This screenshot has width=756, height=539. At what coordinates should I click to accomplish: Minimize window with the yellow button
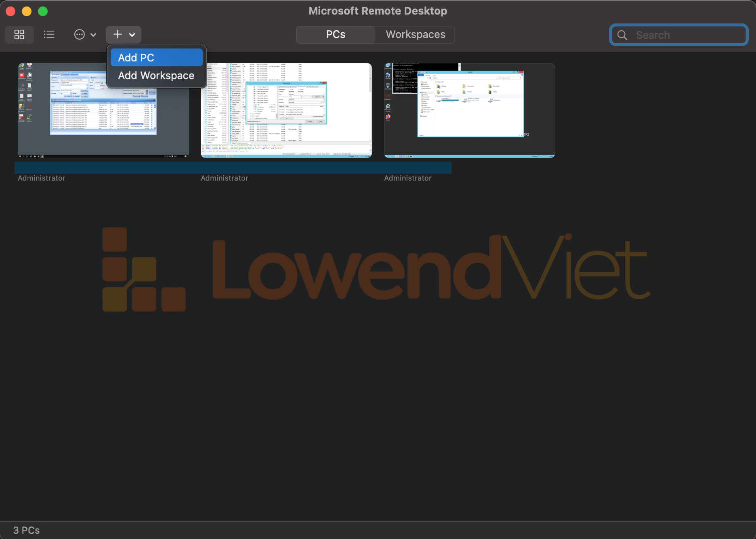point(27,11)
